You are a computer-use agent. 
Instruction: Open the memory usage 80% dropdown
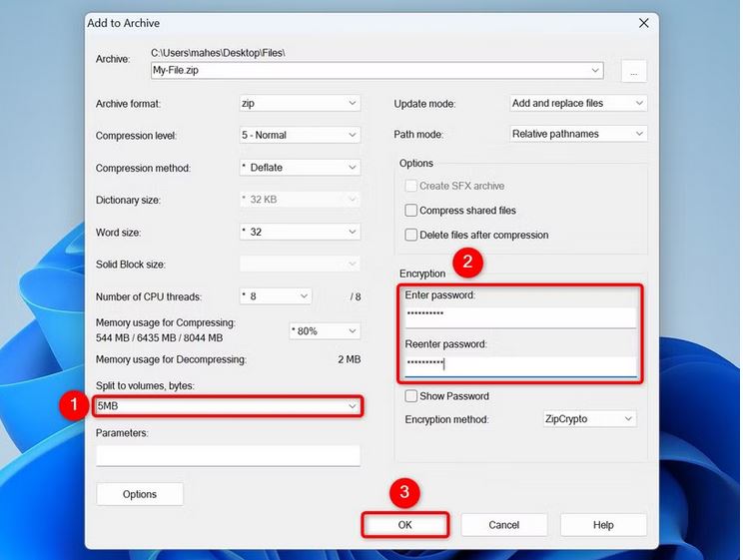[x=325, y=331]
